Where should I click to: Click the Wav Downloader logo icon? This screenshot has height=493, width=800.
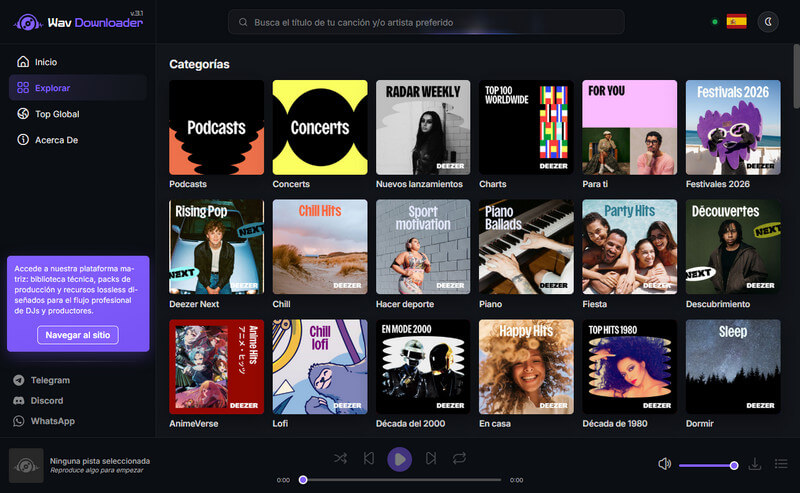tap(27, 22)
